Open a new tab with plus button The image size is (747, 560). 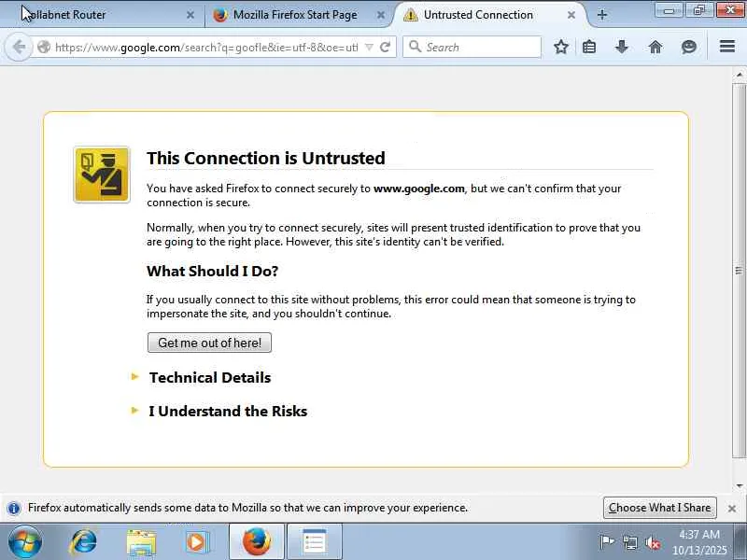tap(601, 15)
